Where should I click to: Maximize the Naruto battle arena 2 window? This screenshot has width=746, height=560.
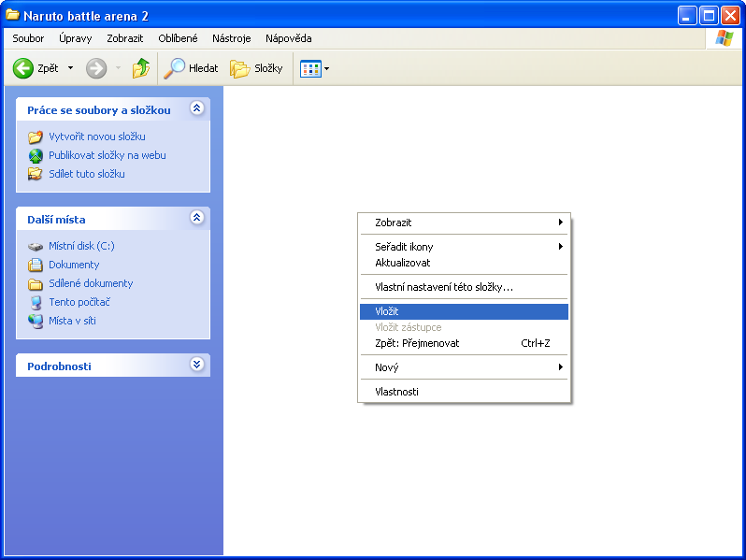pos(709,16)
